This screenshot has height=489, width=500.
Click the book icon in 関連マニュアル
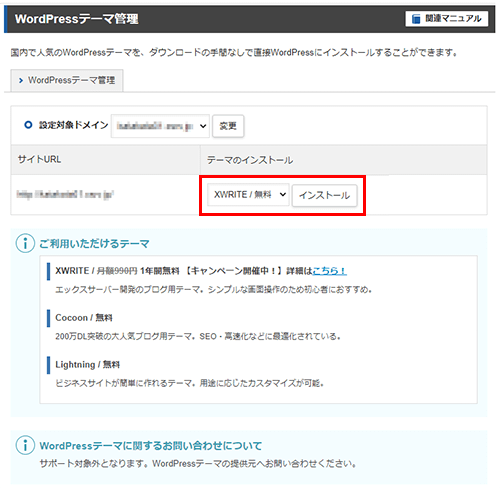(x=416, y=19)
